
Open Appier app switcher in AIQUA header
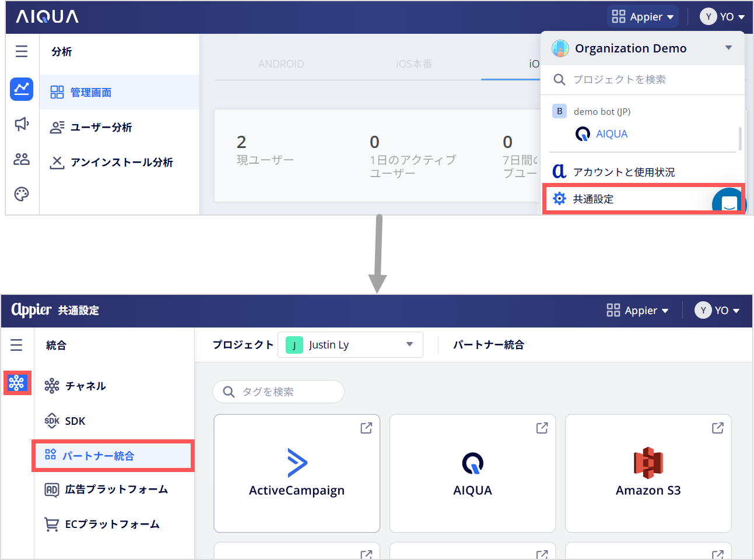pos(643,17)
